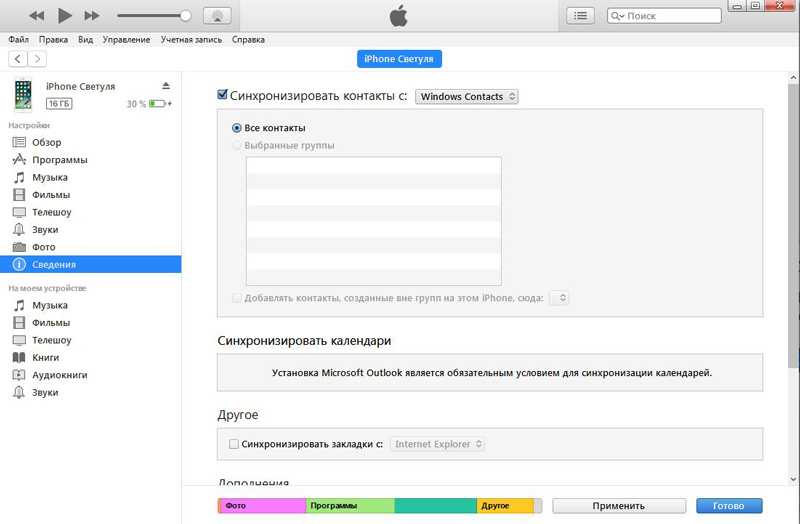Select Фото camera icon in sidebar

coord(19,247)
